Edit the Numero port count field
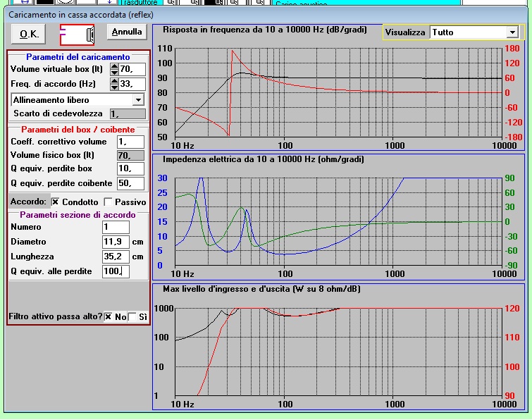The height and width of the screenshot is (420, 532). pyautogui.click(x=116, y=227)
